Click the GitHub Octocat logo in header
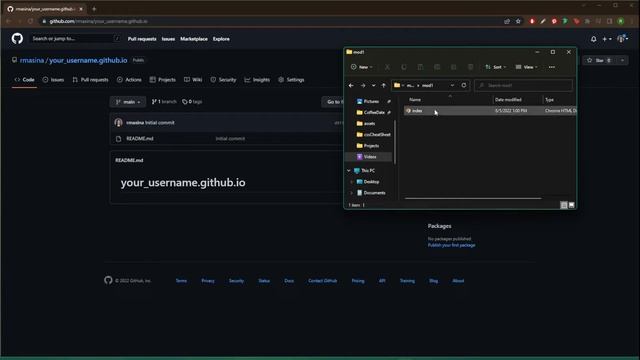Viewport: 640px width, 360px height. pos(17,39)
